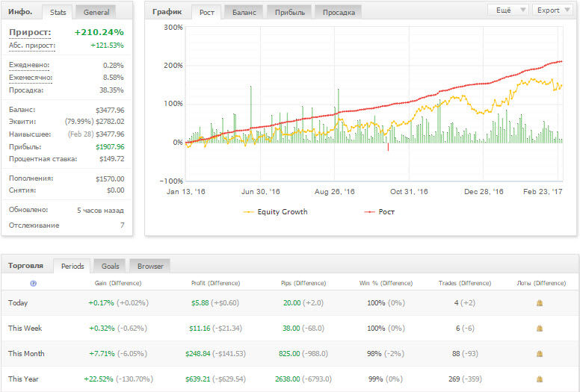Click the Эквити $2782.02 value
The image size is (580, 392).
[110, 122]
